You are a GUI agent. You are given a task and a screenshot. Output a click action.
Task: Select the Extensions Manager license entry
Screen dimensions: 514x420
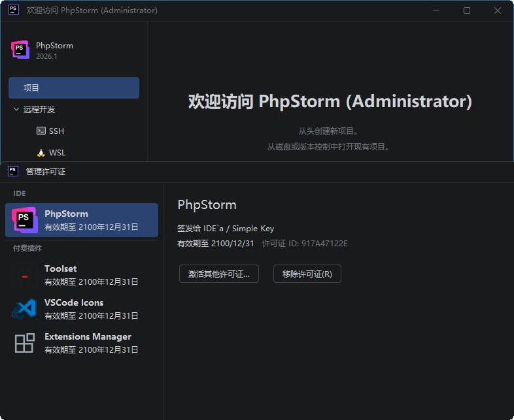click(82, 343)
